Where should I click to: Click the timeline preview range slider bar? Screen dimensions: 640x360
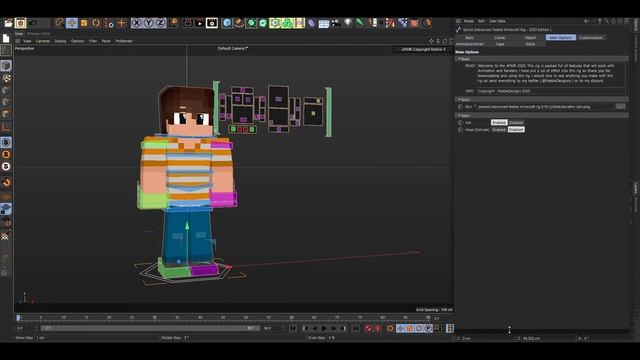(149, 328)
